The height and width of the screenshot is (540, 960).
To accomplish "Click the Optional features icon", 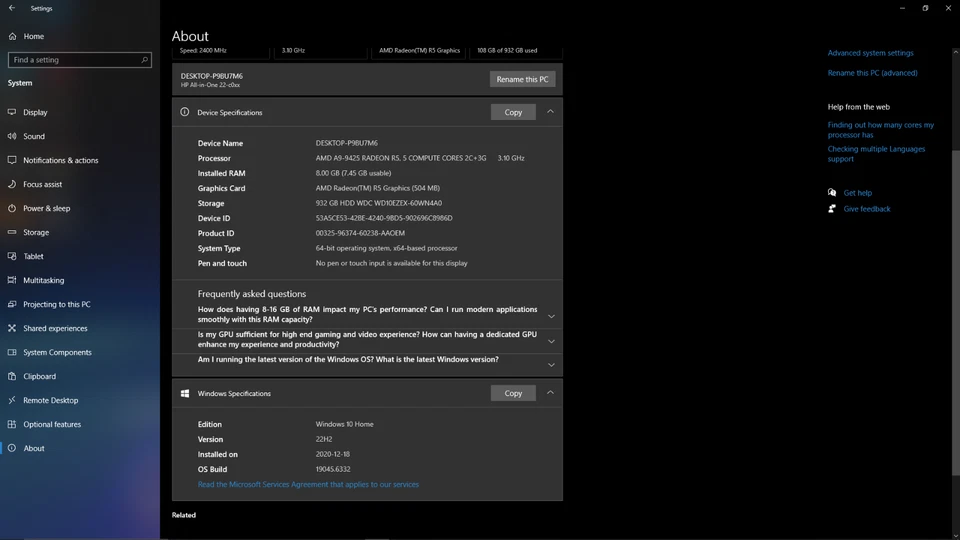I will tap(12, 424).
